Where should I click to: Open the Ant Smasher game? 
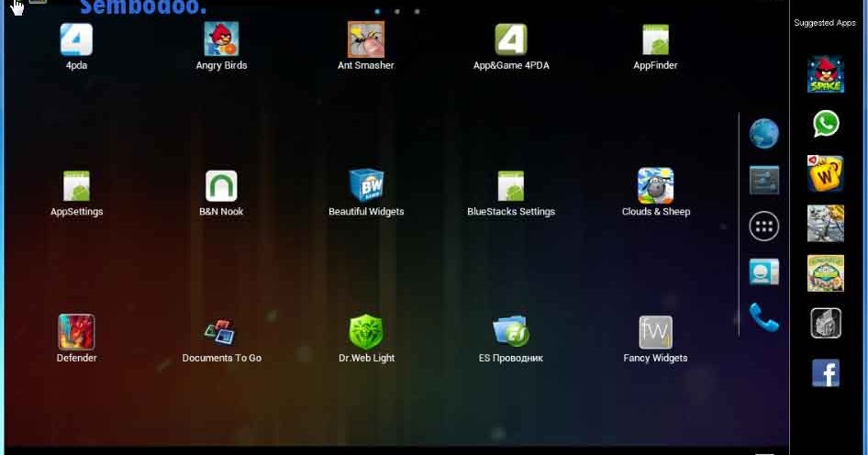366,39
